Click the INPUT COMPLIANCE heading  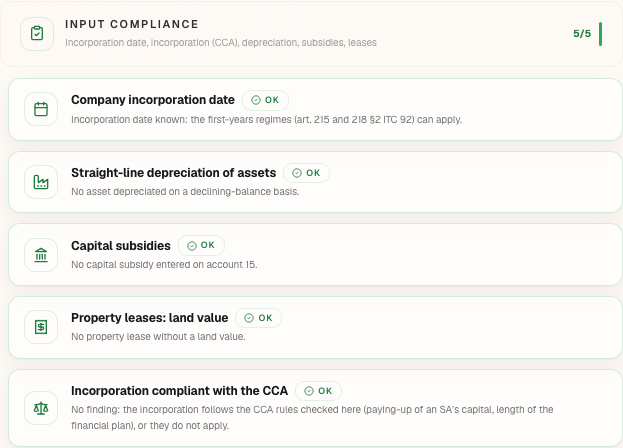(132, 24)
